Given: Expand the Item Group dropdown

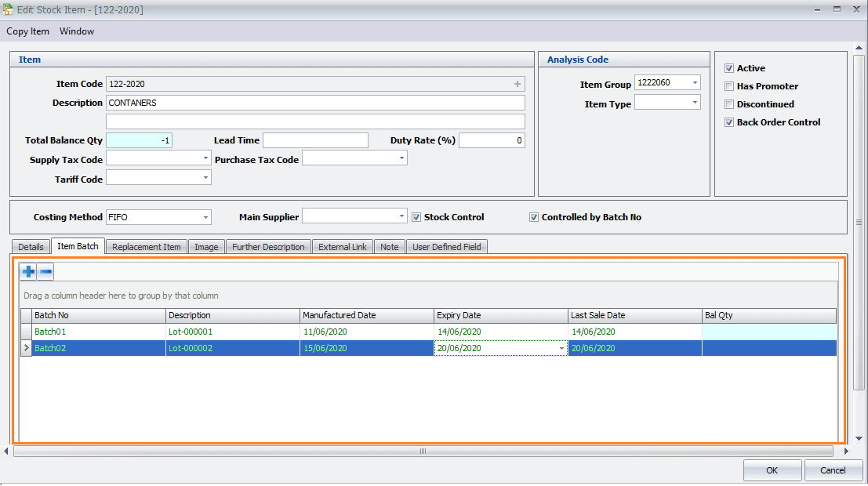Looking at the screenshot, I should point(694,82).
